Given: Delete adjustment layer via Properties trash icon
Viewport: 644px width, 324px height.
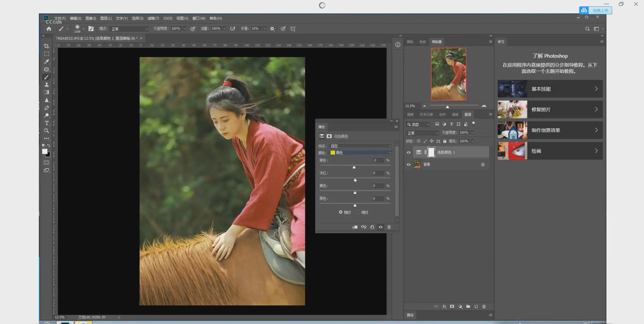Looking at the screenshot, I should pos(389,227).
